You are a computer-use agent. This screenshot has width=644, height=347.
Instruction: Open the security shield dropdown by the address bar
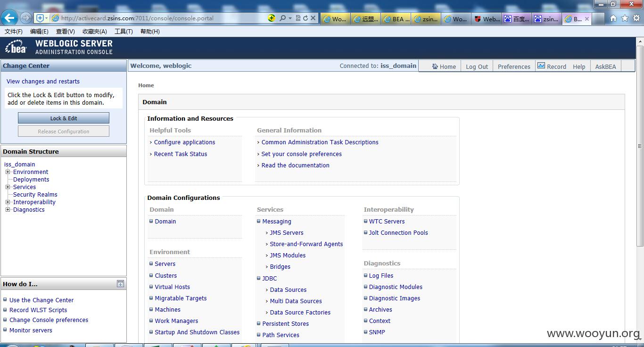coord(42,18)
